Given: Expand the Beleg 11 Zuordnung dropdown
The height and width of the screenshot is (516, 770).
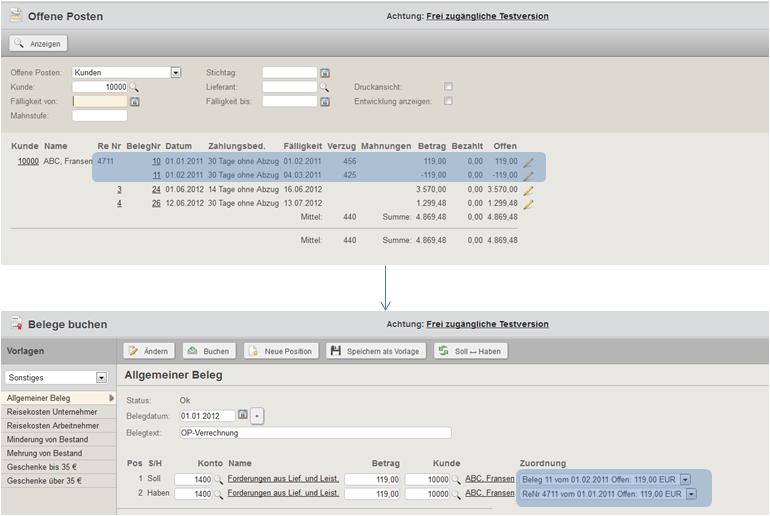Looking at the screenshot, I should [x=685, y=479].
